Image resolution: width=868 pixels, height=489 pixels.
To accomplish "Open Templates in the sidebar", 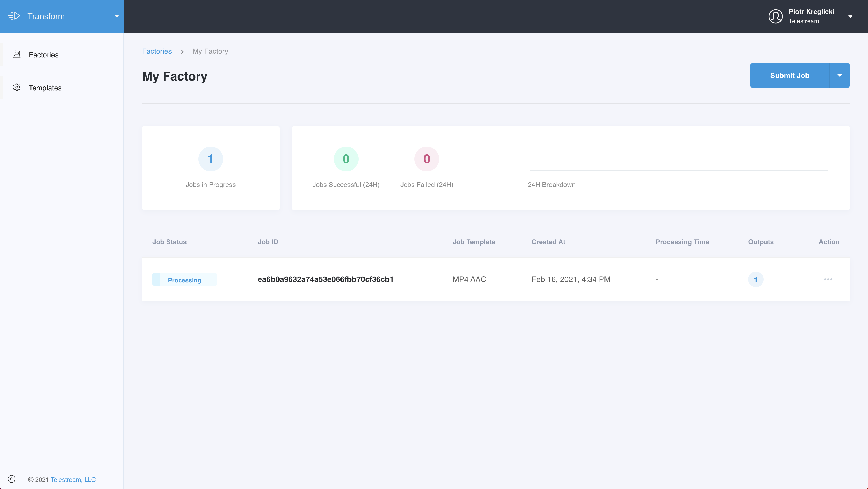I will 45,88.
